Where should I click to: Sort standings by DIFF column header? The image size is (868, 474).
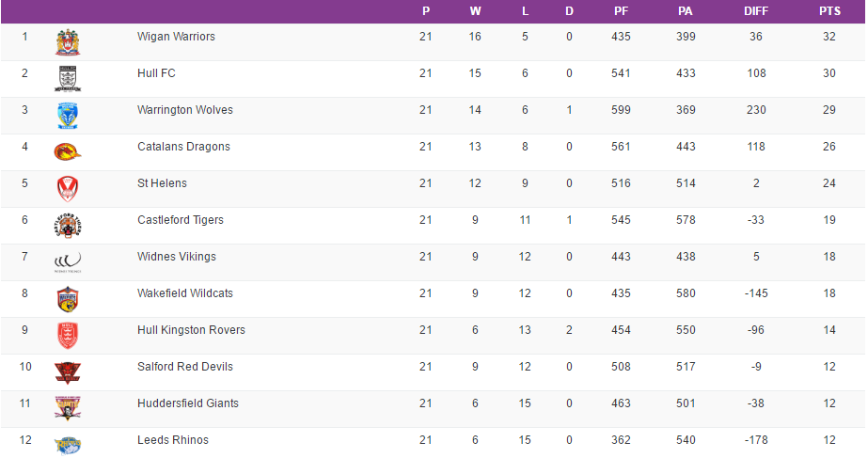coord(755,11)
